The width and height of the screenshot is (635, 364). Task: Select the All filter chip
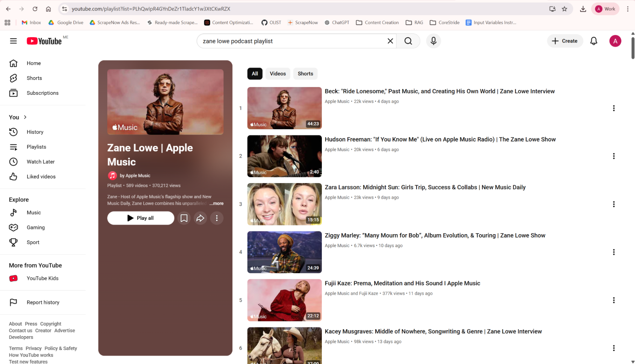[x=255, y=74]
